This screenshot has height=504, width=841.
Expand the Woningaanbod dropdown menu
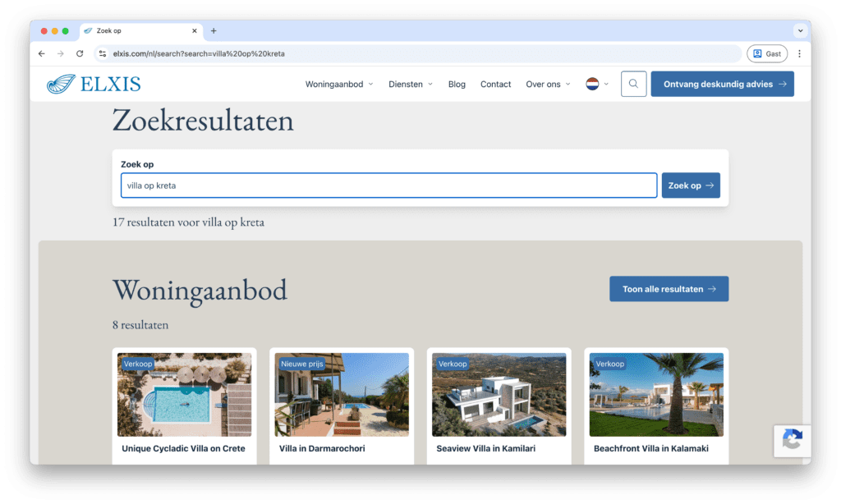339,84
